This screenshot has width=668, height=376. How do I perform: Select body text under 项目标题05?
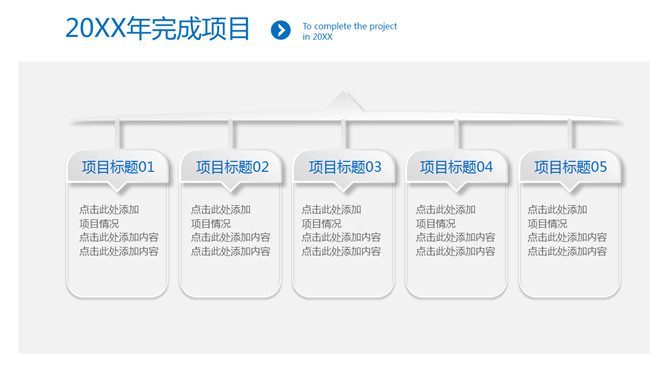tap(567, 230)
